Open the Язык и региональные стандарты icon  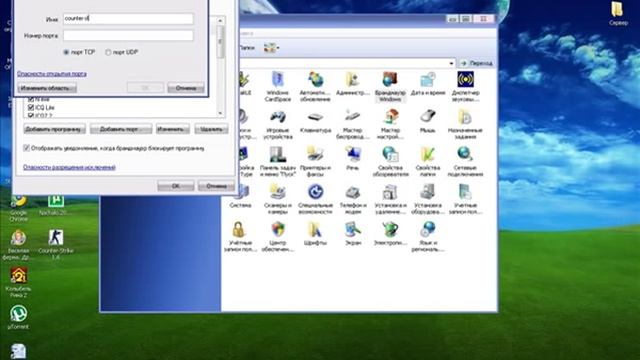(x=427, y=237)
